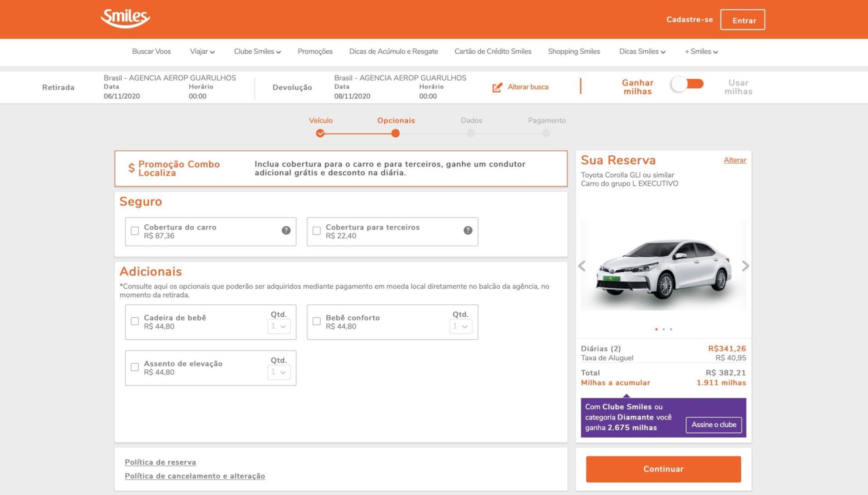Viewport: 868px width, 495px height.
Task: Select Ganhar milhas label
Action: [637, 87]
